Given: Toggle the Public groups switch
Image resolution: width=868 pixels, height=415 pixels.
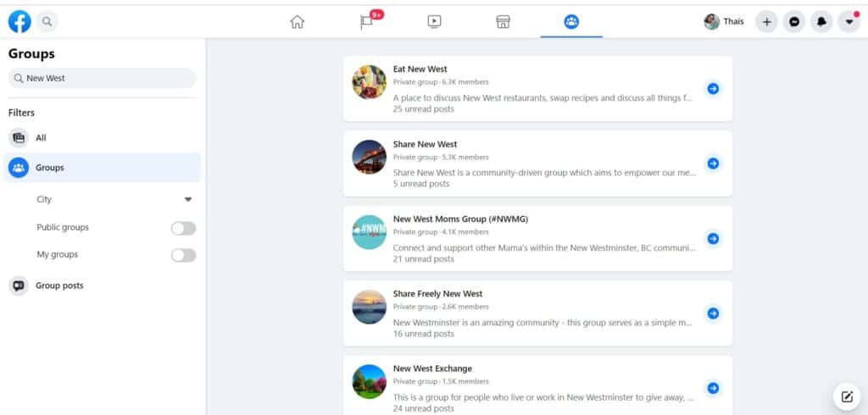Looking at the screenshot, I should pos(183,228).
